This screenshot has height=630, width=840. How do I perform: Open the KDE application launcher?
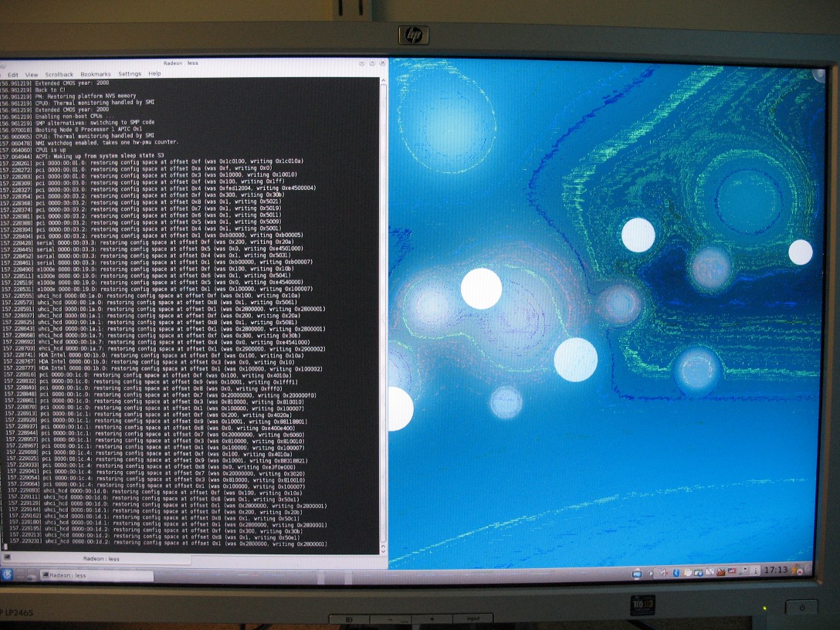[x=8, y=575]
